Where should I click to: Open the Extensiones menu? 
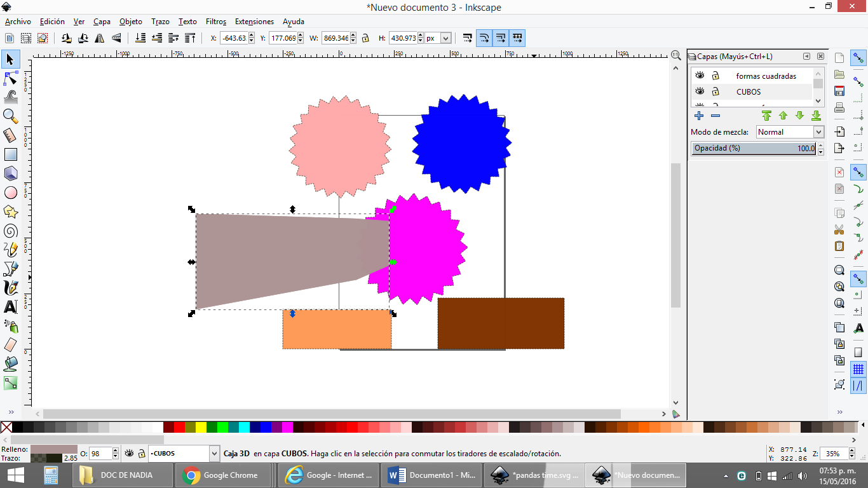(254, 22)
